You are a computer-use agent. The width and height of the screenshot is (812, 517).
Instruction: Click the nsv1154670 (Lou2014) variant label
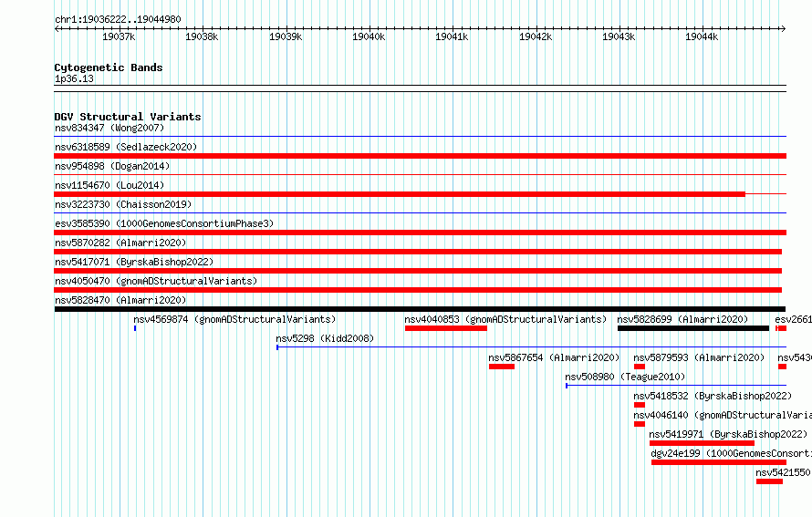109,185
